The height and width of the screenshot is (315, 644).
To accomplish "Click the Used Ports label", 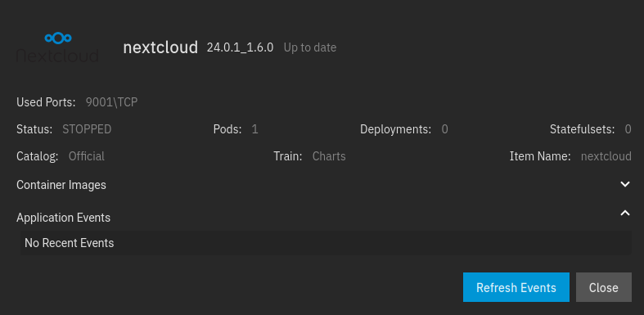I will pyautogui.click(x=46, y=102).
